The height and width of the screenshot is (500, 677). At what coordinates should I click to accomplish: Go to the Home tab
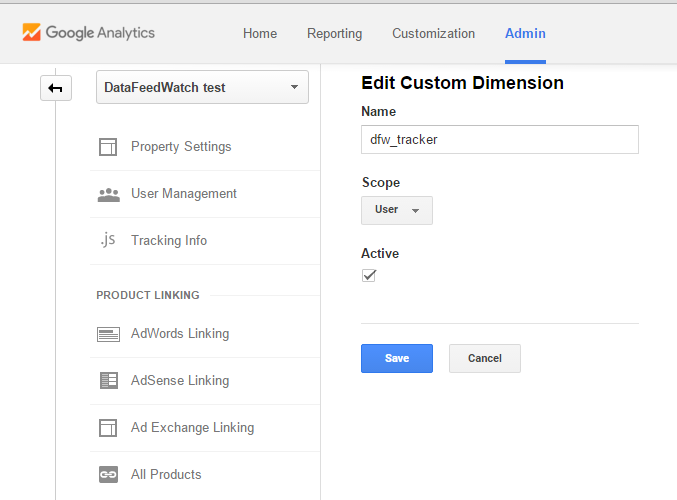[260, 33]
